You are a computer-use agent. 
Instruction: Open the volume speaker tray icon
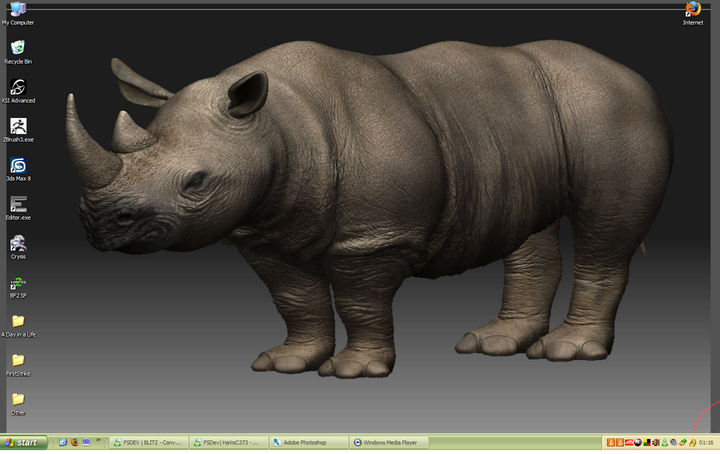(656, 443)
